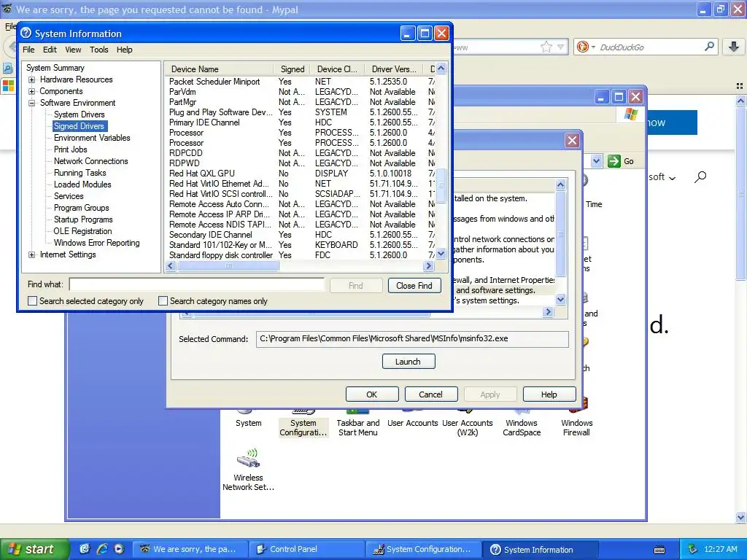The height and width of the screenshot is (560, 747).
Task: Open the Tools menu in System Information
Action: 98,50
